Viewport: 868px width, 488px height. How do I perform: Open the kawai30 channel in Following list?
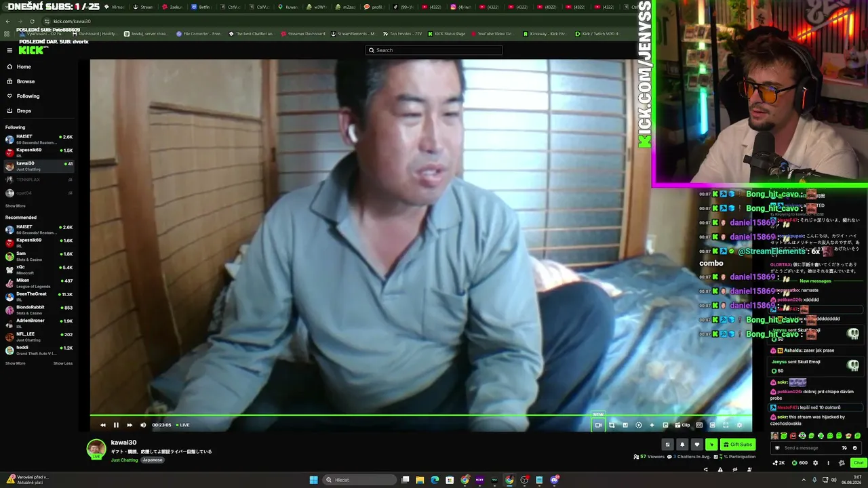click(x=38, y=166)
